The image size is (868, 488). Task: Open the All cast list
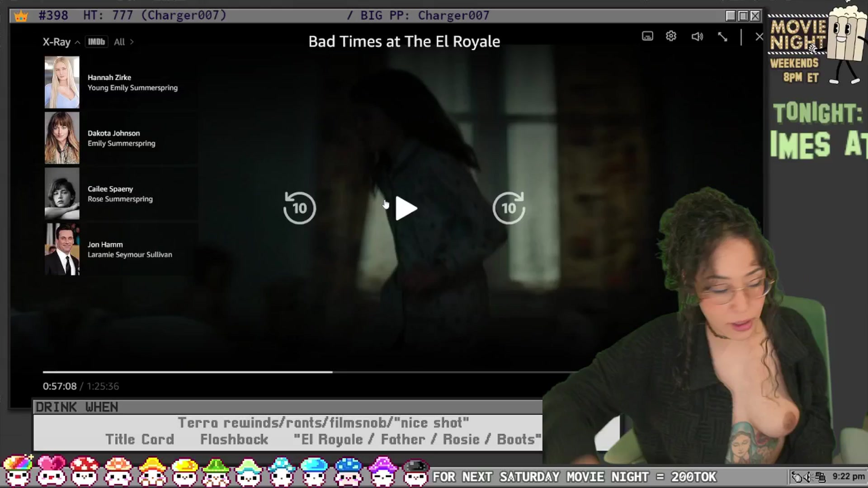tap(123, 42)
